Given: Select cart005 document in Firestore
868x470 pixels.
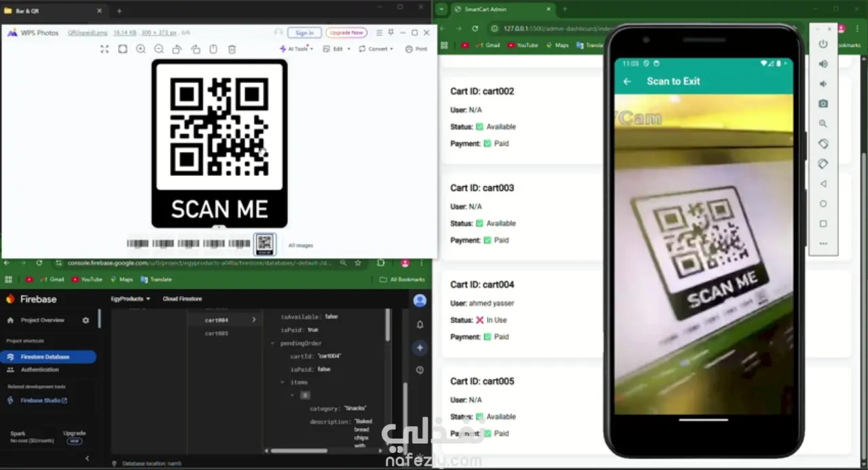Looking at the screenshot, I should pos(217,333).
